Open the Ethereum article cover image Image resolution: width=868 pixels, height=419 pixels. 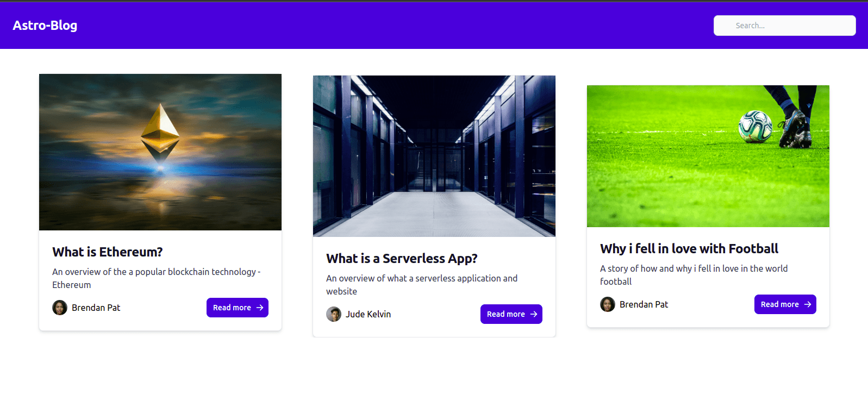coord(160,152)
